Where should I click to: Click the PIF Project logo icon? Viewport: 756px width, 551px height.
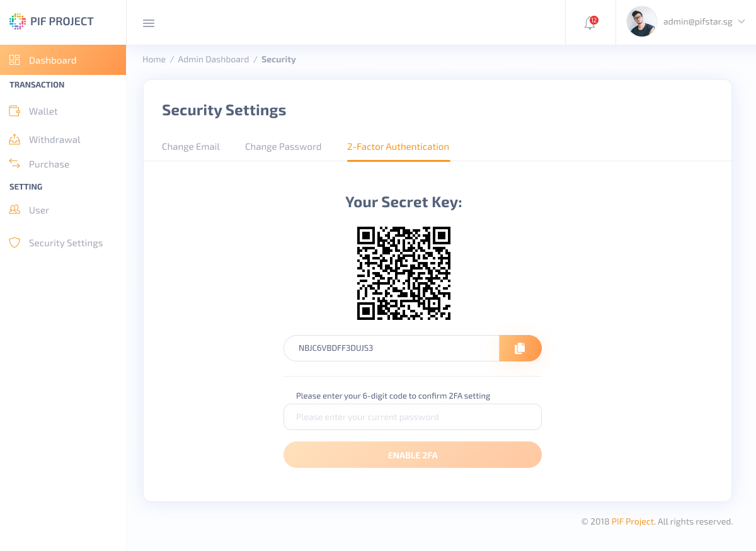(18, 21)
